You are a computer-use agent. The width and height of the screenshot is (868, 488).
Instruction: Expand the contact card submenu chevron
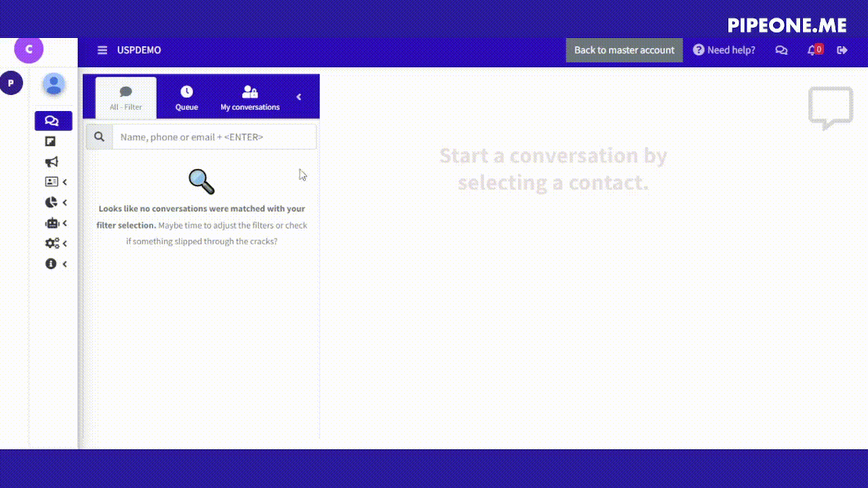65,182
